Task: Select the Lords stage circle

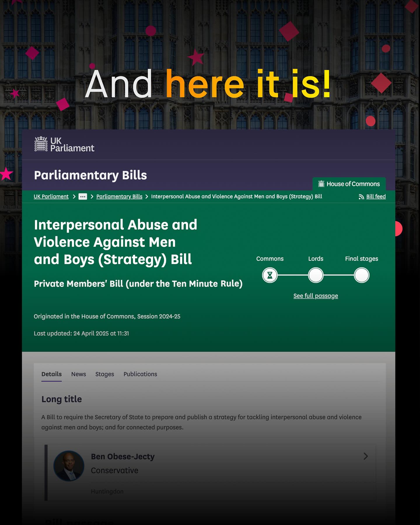Action: click(x=316, y=275)
